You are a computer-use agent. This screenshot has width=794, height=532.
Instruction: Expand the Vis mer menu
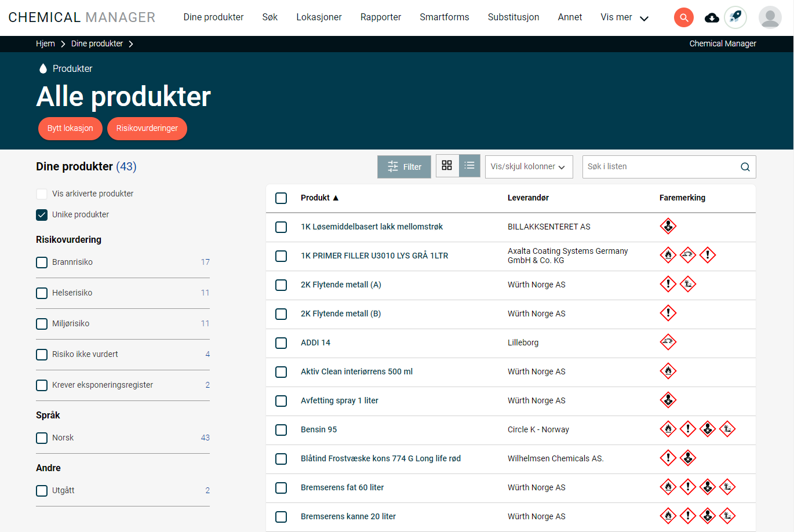(x=624, y=17)
